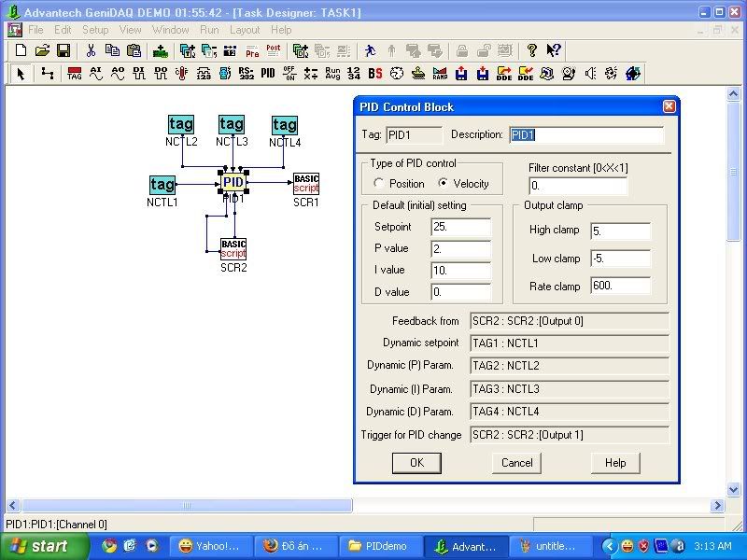Screen dimensions: 747x560
Task: Click the Save floppy disk icon
Action: (63, 50)
